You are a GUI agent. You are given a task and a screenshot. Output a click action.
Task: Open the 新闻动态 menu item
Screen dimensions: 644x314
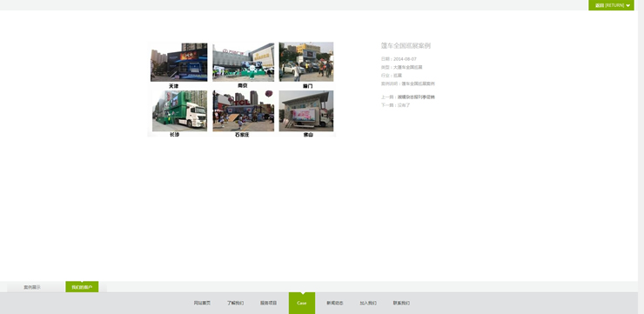click(x=335, y=304)
